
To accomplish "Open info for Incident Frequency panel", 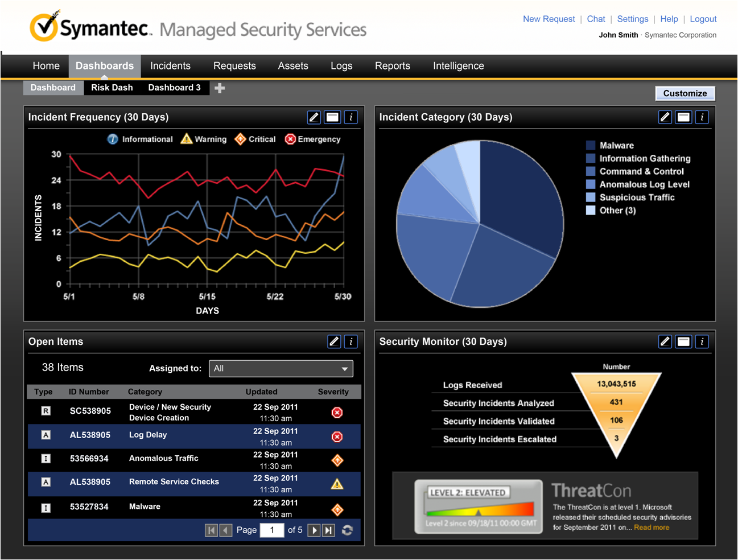I will (351, 117).
